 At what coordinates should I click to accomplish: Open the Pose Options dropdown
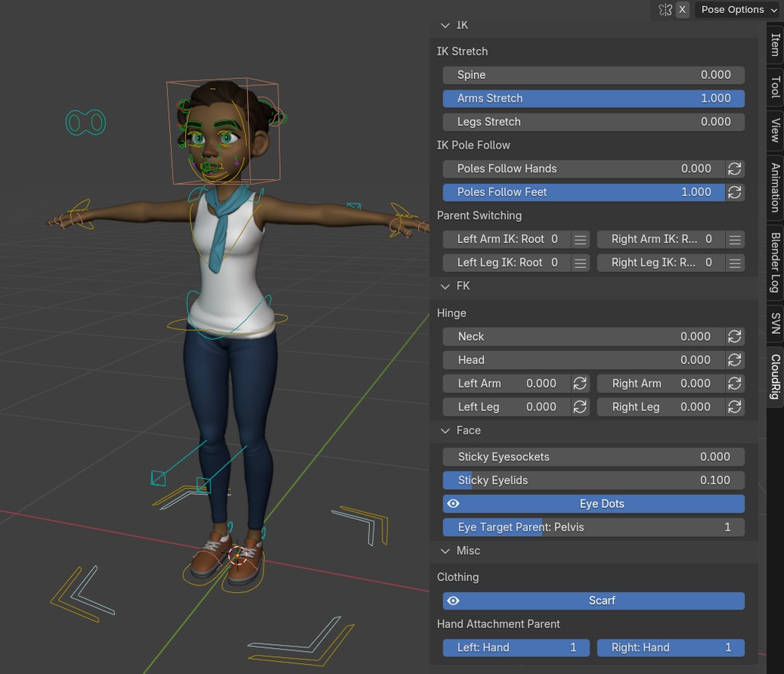733,10
